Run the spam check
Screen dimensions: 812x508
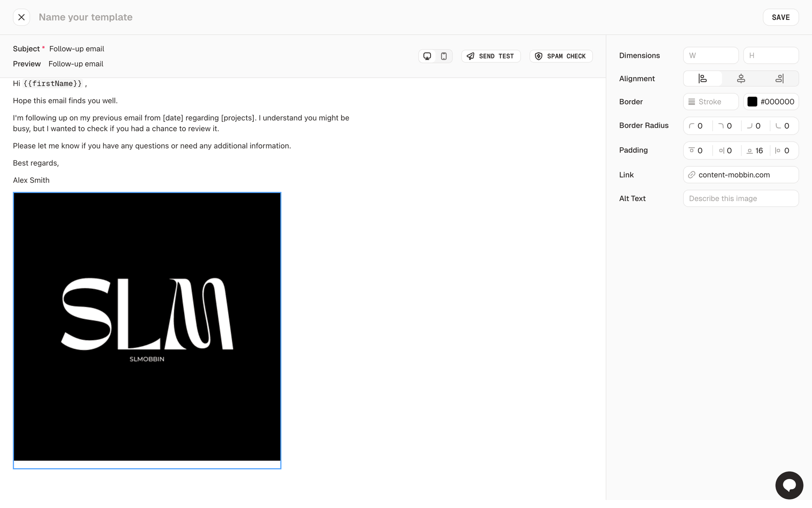click(x=561, y=56)
